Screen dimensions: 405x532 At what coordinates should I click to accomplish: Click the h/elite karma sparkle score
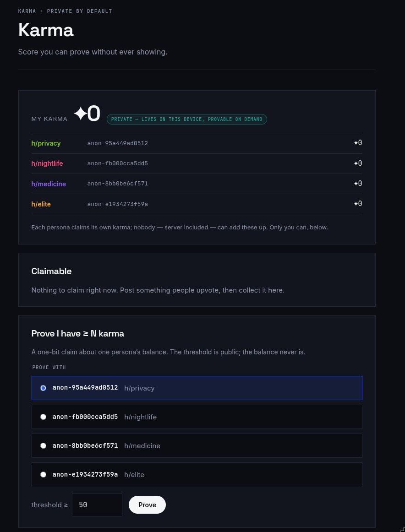(x=358, y=204)
